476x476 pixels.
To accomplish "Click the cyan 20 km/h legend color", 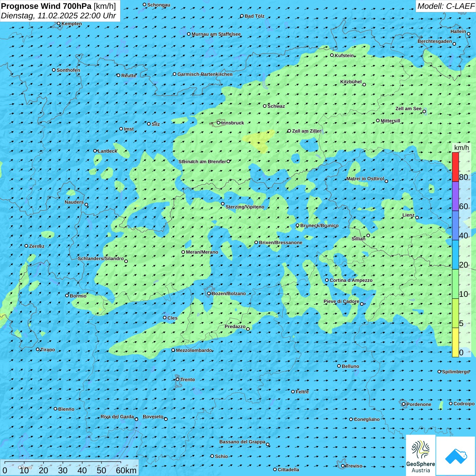I will (x=455, y=255).
